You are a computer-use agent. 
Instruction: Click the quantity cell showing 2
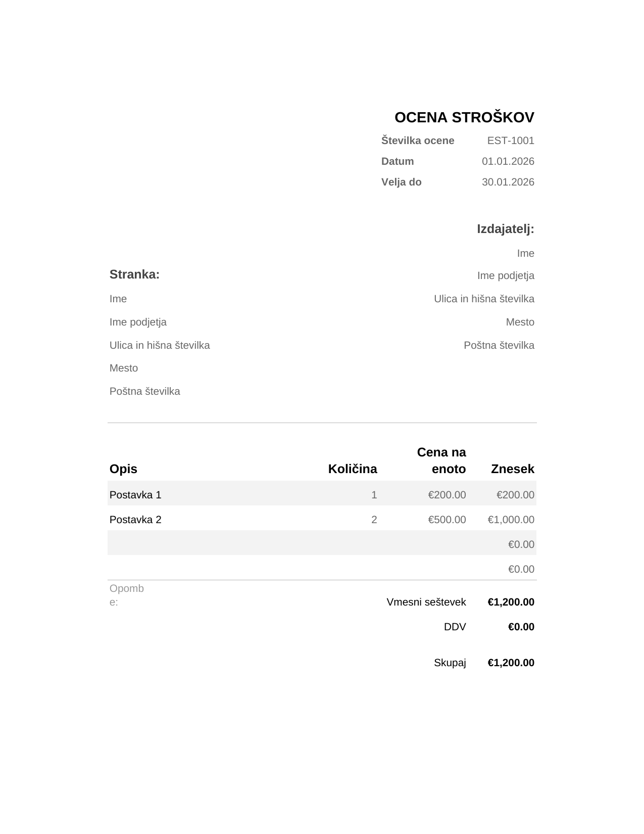pyautogui.click(x=374, y=520)
